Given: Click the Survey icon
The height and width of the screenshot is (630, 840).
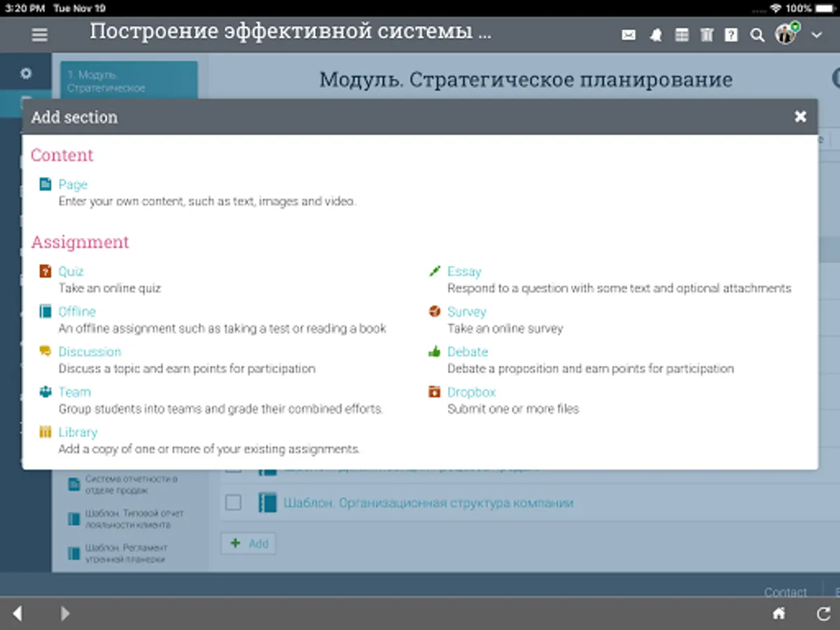Looking at the screenshot, I should (435, 311).
